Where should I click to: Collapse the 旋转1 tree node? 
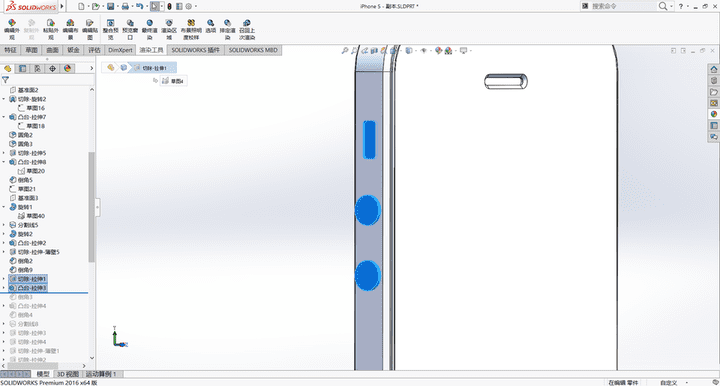point(4,207)
